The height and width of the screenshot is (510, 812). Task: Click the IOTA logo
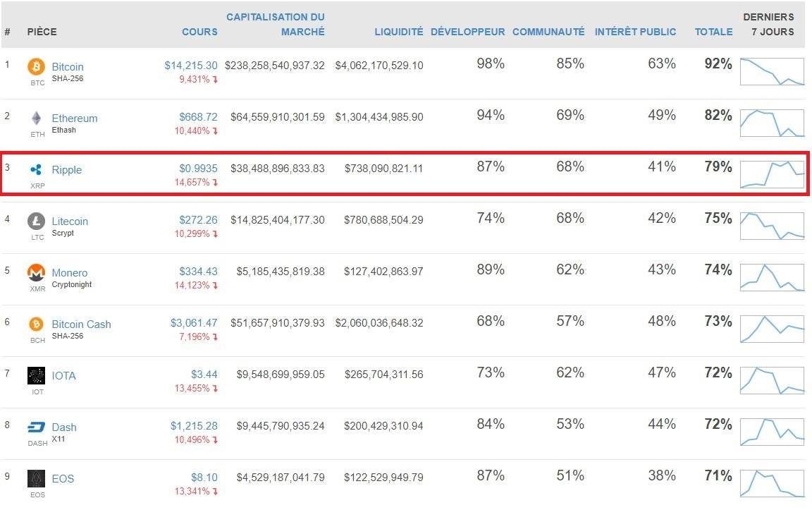[36, 375]
